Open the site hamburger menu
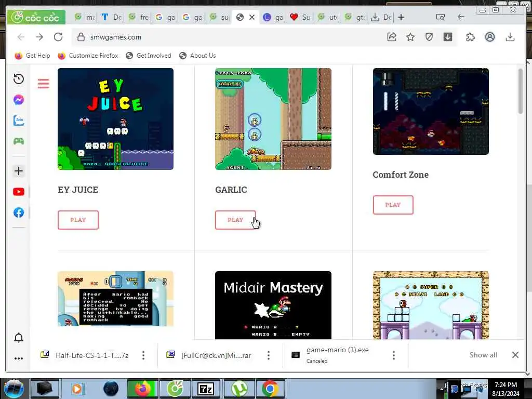 (44, 84)
